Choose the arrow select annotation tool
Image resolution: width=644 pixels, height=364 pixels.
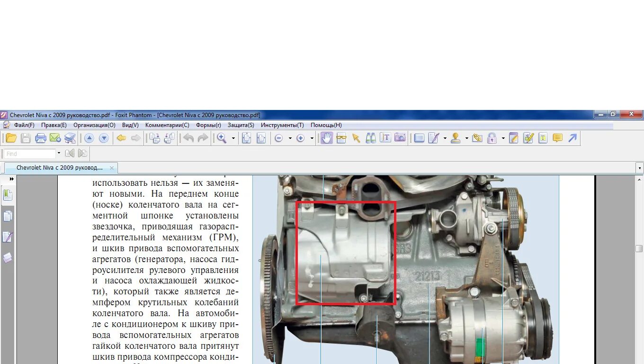356,138
